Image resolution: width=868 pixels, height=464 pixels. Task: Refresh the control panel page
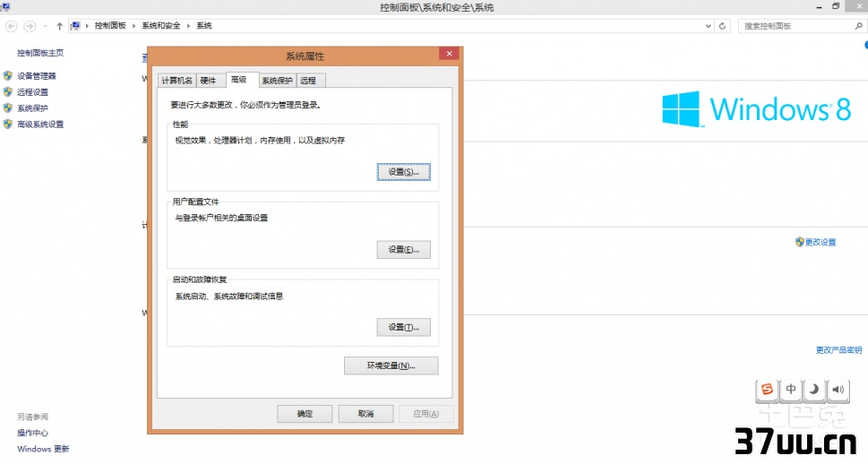(722, 26)
